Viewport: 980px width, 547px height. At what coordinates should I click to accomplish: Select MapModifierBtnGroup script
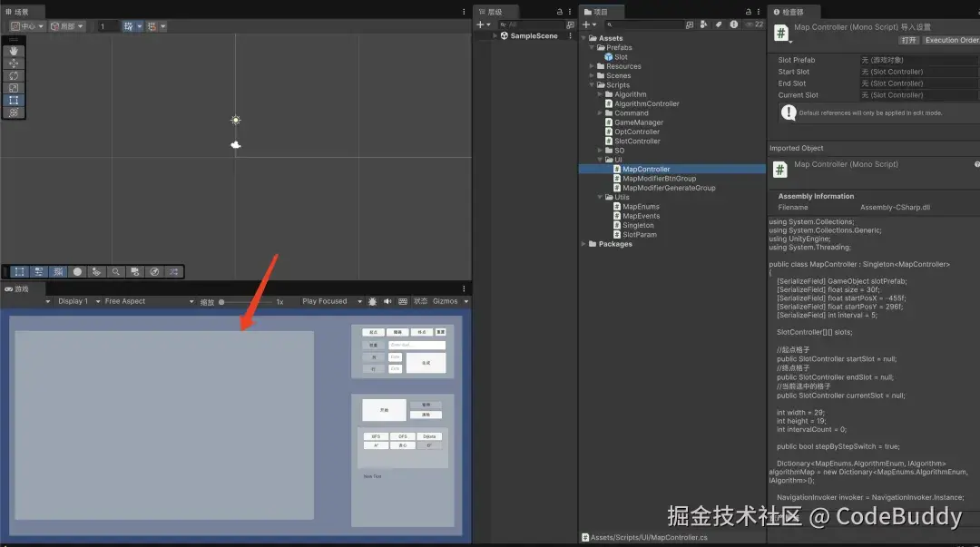click(654, 178)
